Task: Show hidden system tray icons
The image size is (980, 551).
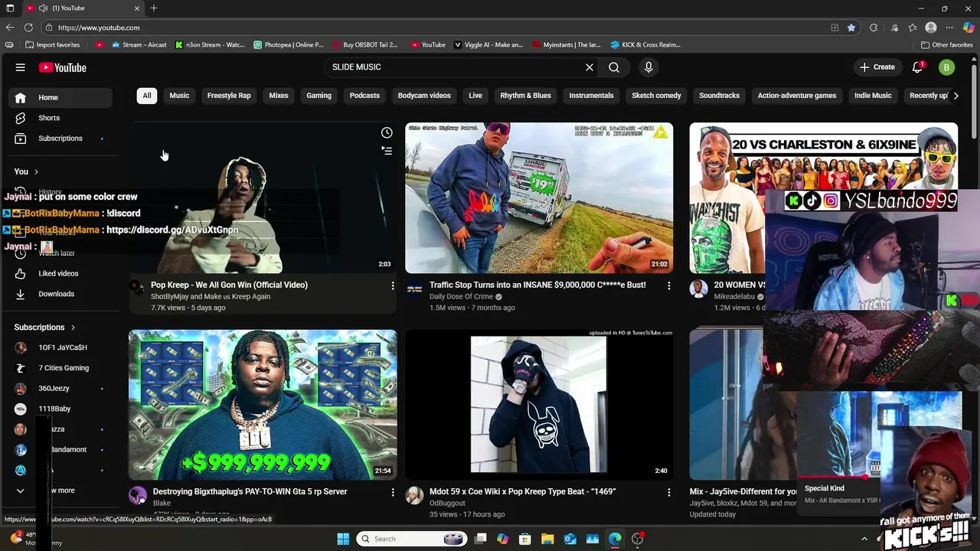Action: 864,539
